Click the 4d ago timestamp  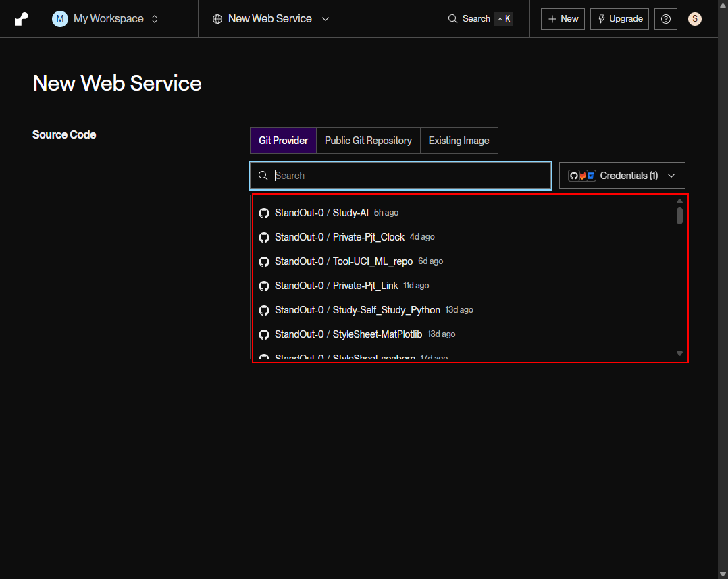[x=422, y=236]
